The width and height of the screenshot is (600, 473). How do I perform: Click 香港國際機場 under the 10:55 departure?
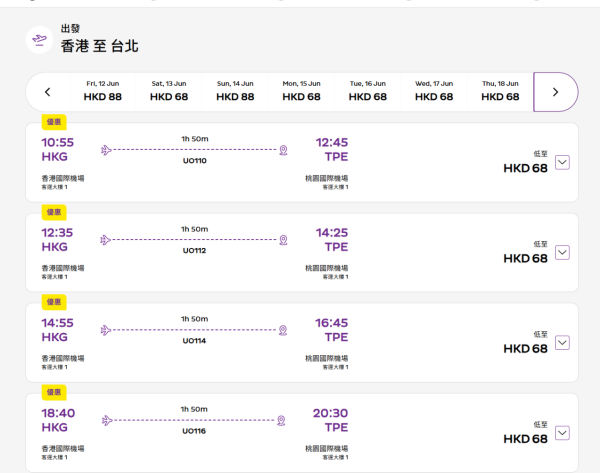[x=63, y=178]
